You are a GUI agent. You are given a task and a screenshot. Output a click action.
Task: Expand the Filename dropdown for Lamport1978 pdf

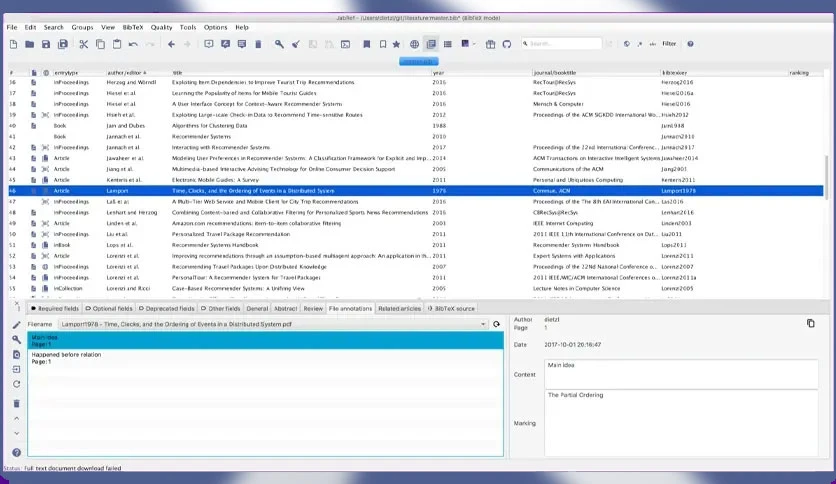click(483, 324)
